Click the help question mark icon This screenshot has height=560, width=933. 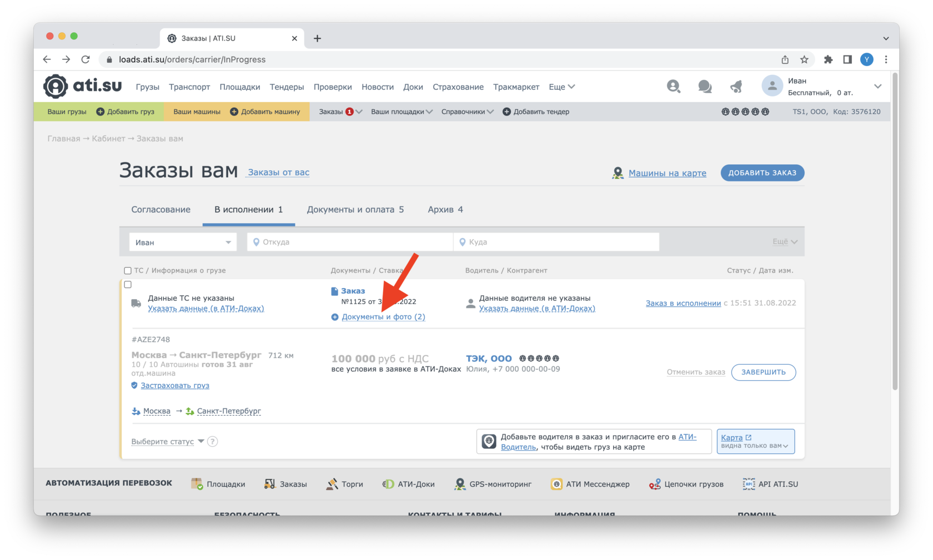pyautogui.click(x=213, y=442)
